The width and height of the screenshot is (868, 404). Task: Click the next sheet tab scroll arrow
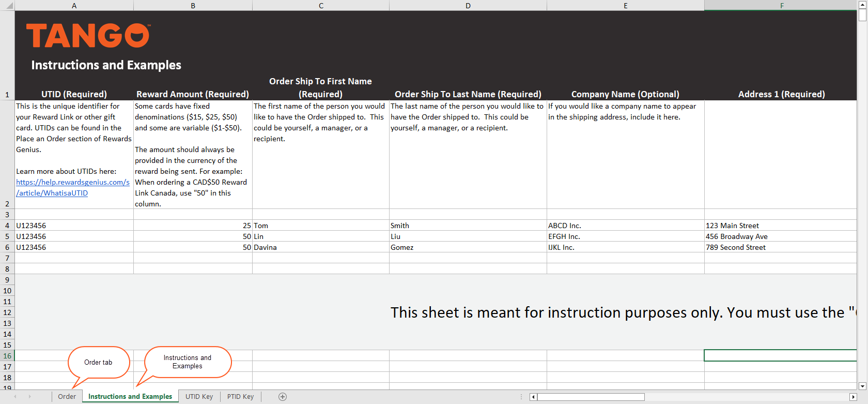(29, 397)
